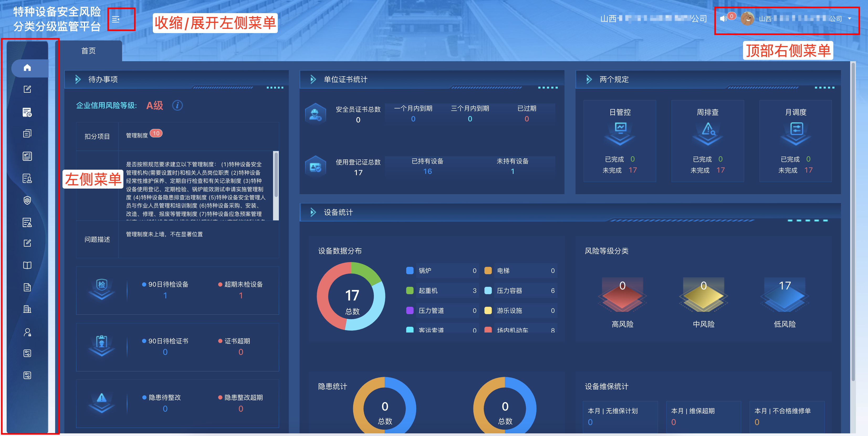Image resolution: width=868 pixels, height=436 pixels.
Task: Click the 超期未检设备 count
Action: coord(240,296)
